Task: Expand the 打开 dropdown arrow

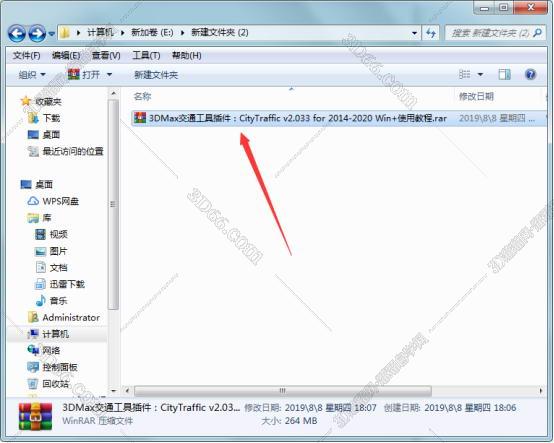Action: tap(109, 75)
